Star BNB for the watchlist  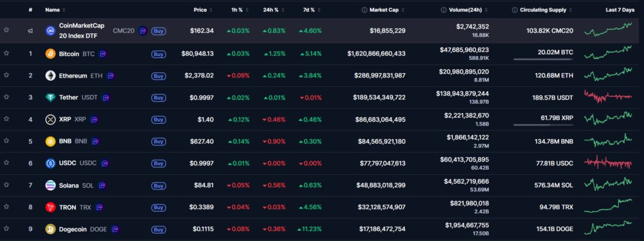point(6,141)
